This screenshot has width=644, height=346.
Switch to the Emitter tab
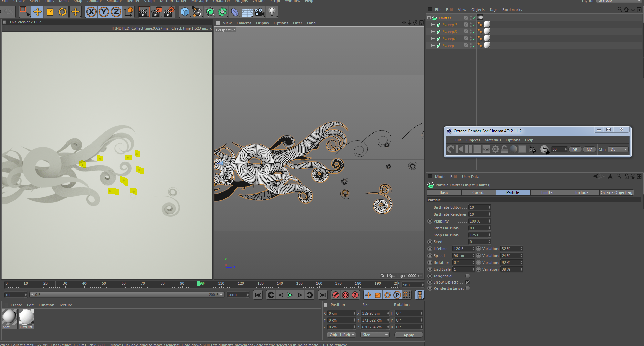[x=547, y=192]
